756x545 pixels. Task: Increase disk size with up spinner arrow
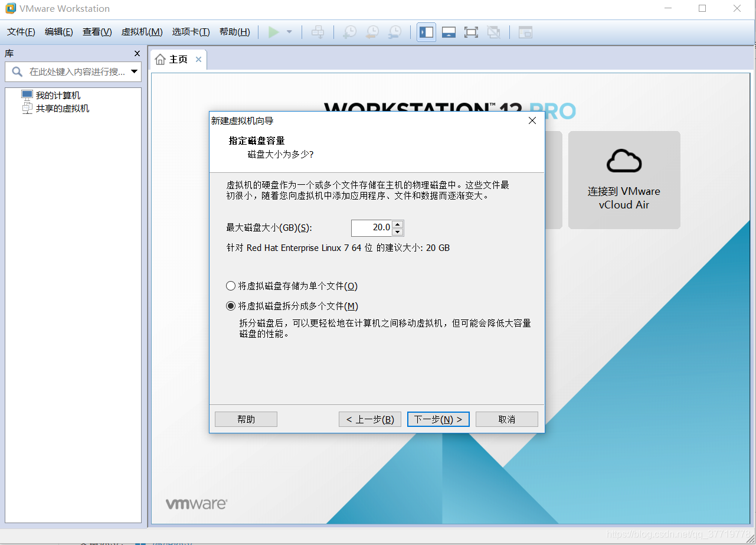(398, 224)
